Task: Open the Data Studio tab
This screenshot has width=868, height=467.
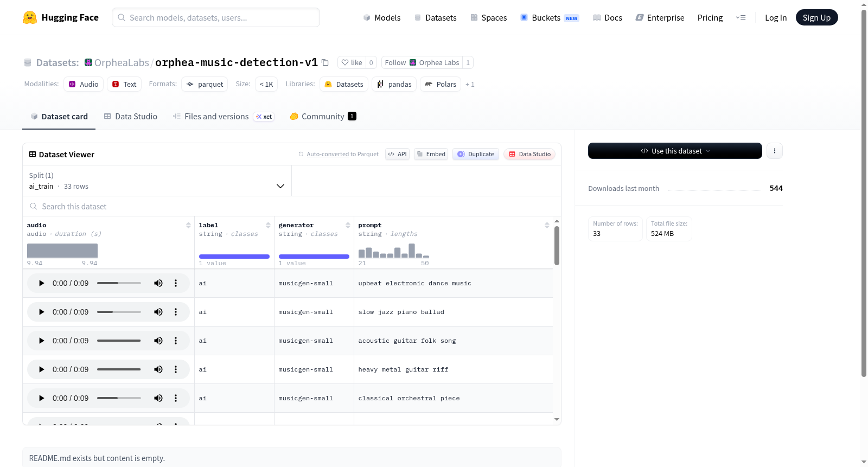Action: coord(131,117)
